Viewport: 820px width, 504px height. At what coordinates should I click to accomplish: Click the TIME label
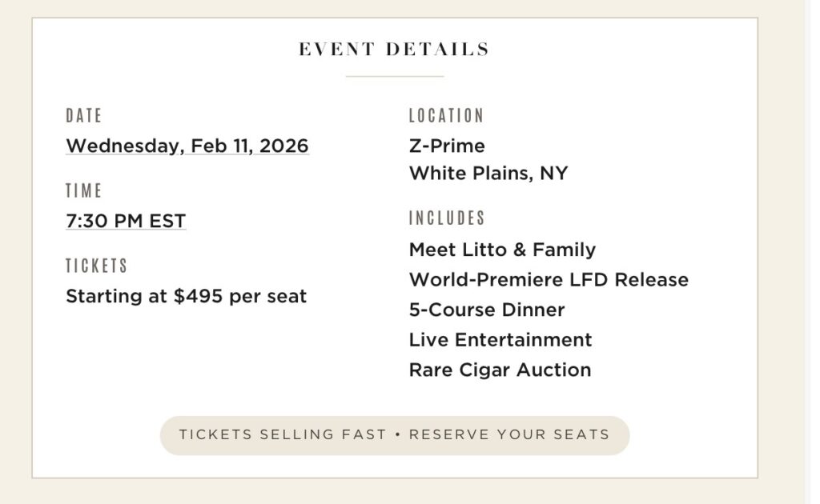click(x=84, y=191)
